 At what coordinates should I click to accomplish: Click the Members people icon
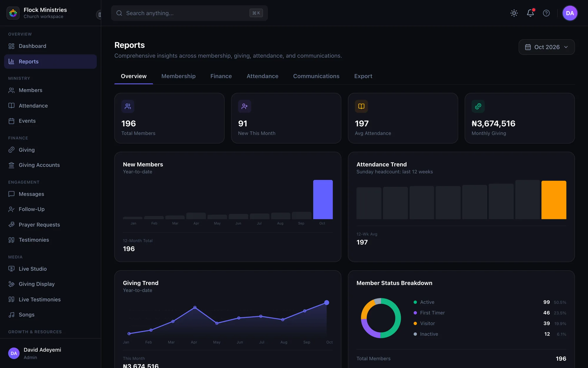click(11, 90)
